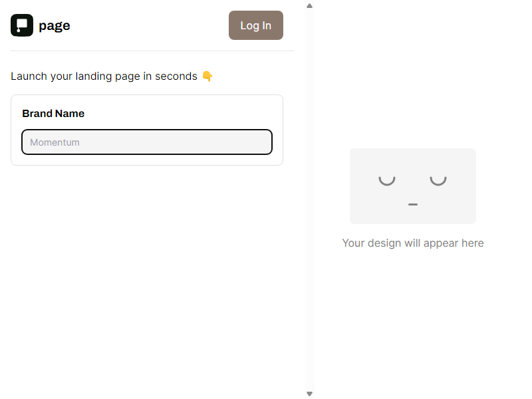Click the empty area below Brand Name card
The height and width of the screenshot is (399, 532).
coord(147,271)
